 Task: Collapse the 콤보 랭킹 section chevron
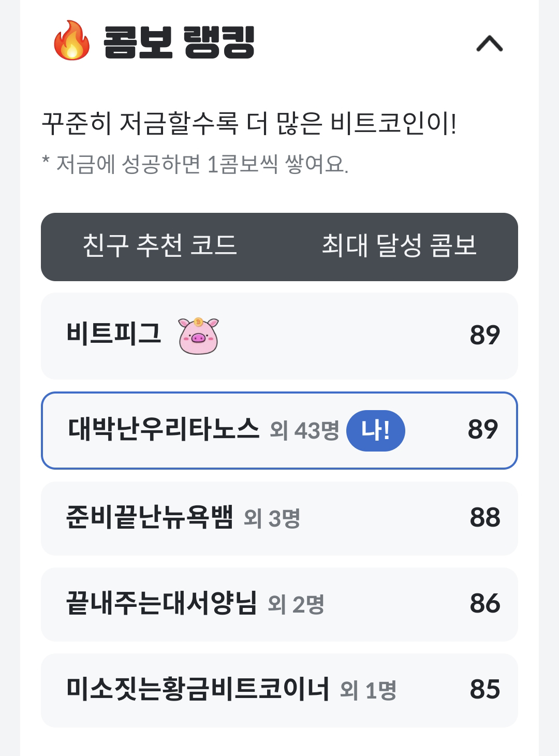pyautogui.click(x=489, y=43)
